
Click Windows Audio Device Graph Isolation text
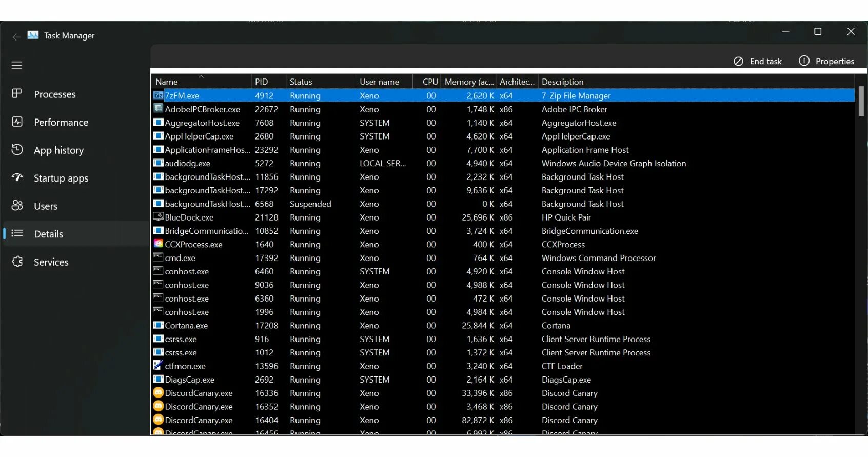coord(614,163)
